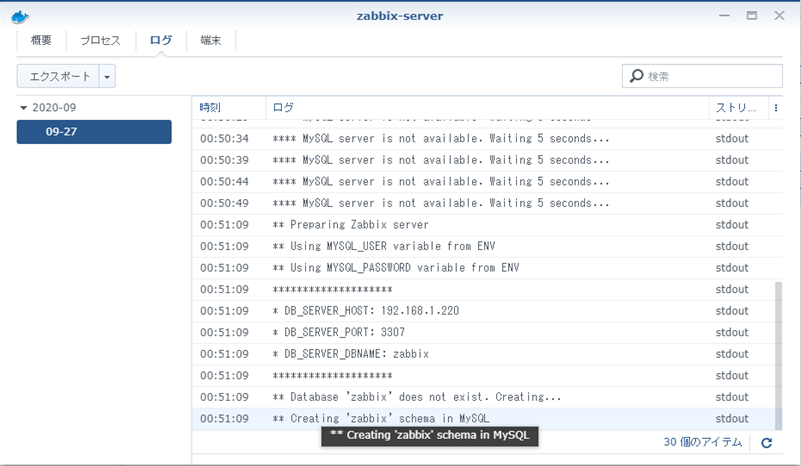Select the 00:50:44 log row
Image resolution: width=801 pixels, height=466 pixels.
pos(487,181)
